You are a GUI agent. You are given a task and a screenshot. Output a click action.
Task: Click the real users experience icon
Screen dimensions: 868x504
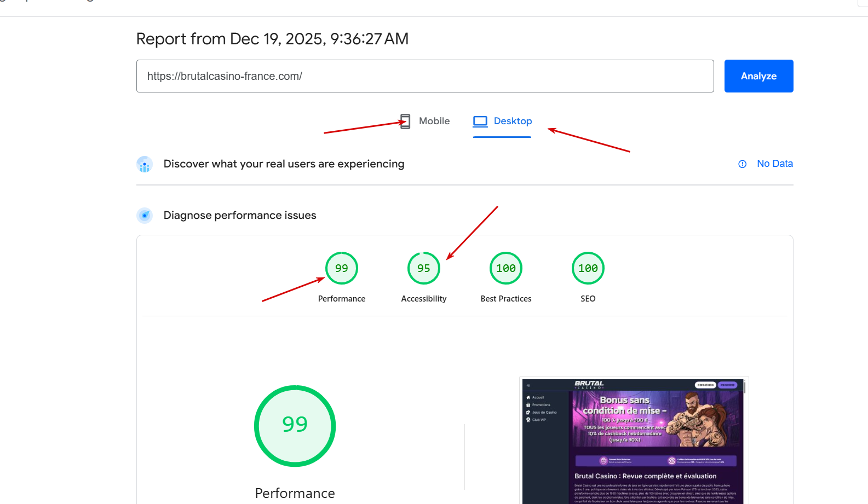[x=145, y=164]
